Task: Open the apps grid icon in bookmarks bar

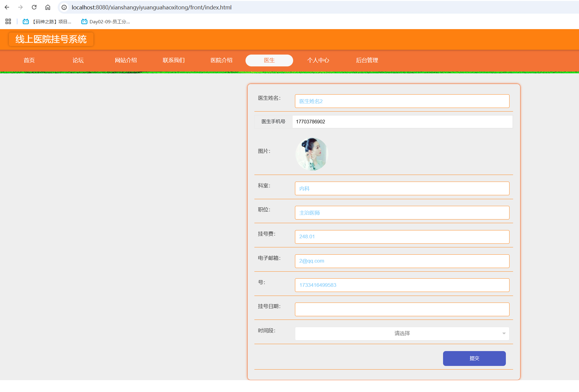Action: [8, 22]
